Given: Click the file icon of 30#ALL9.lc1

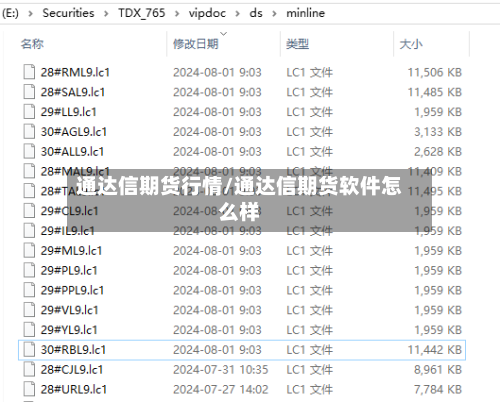Looking at the screenshot, I should (29, 151).
